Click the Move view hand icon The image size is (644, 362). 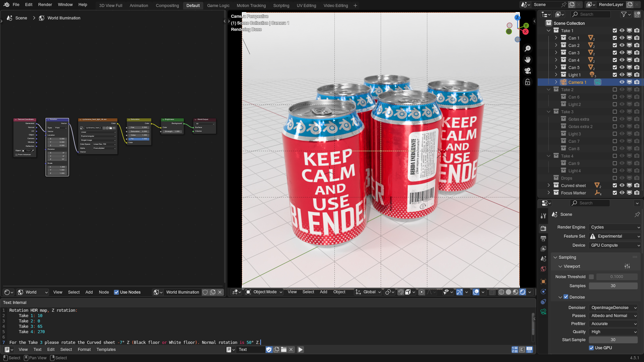pos(528,60)
